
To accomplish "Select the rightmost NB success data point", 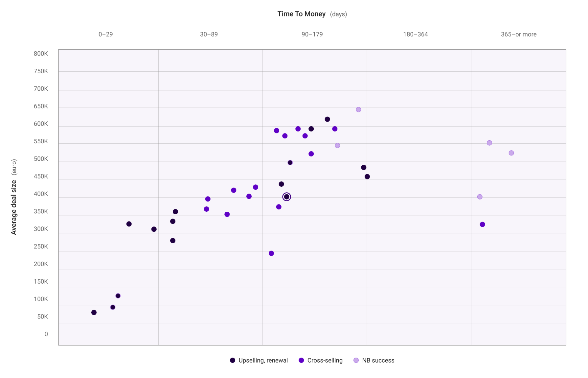I will [x=511, y=153].
